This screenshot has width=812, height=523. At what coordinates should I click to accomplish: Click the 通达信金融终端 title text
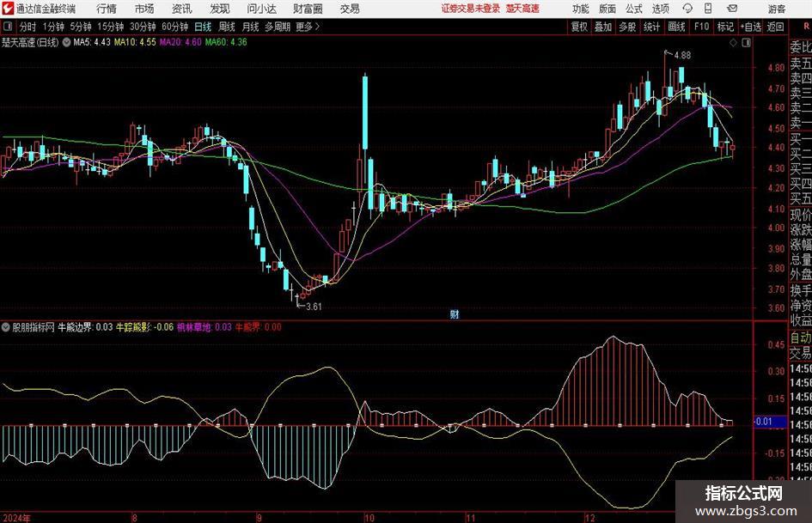point(46,9)
